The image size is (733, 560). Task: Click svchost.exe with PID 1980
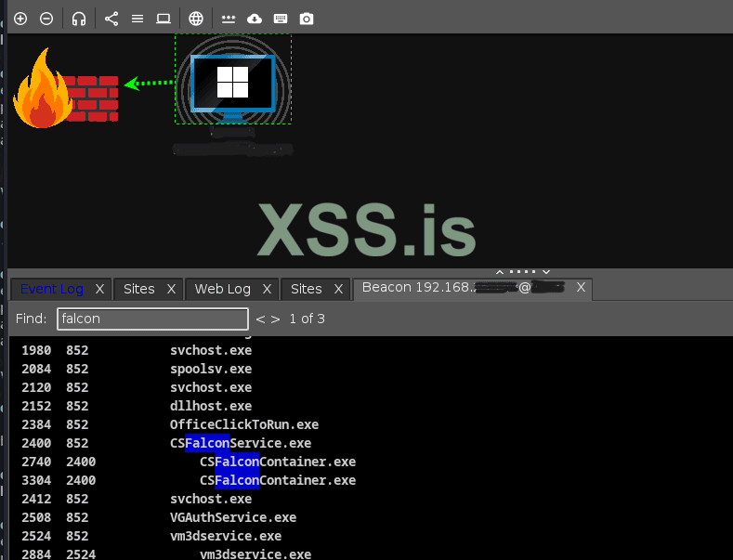pyautogui.click(x=211, y=350)
